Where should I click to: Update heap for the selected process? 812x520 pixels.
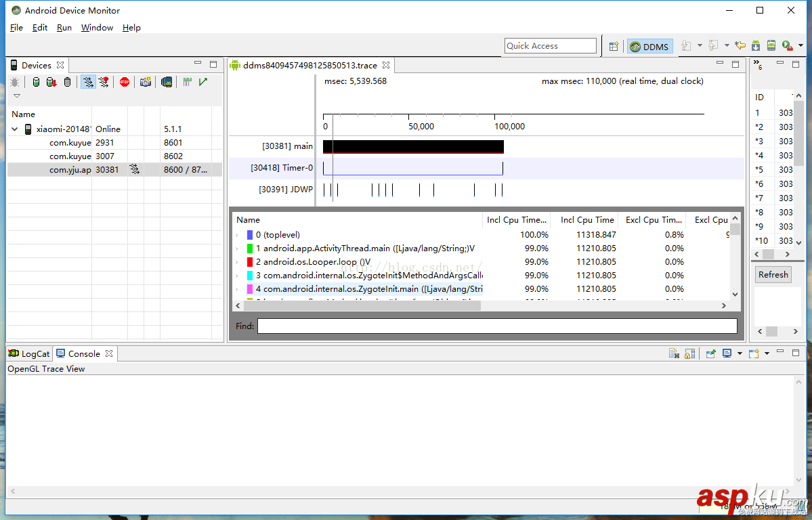point(35,81)
